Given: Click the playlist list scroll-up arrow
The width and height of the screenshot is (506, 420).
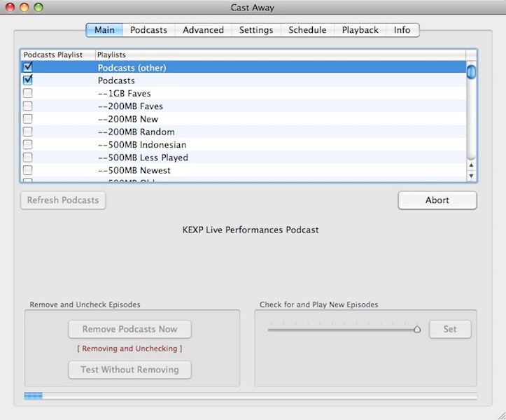Looking at the screenshot, I should click(x=471, y=166).
